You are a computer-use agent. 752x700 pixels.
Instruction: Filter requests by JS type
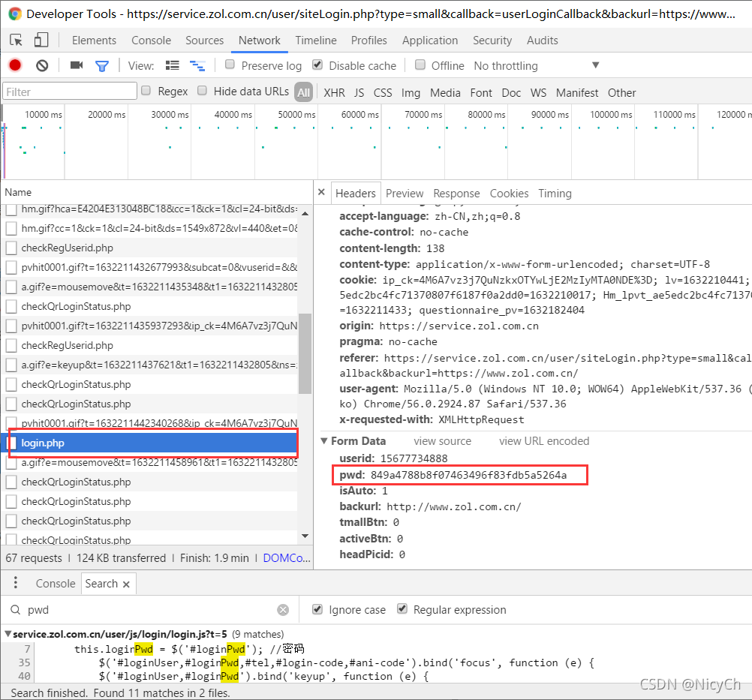point(359,92)
